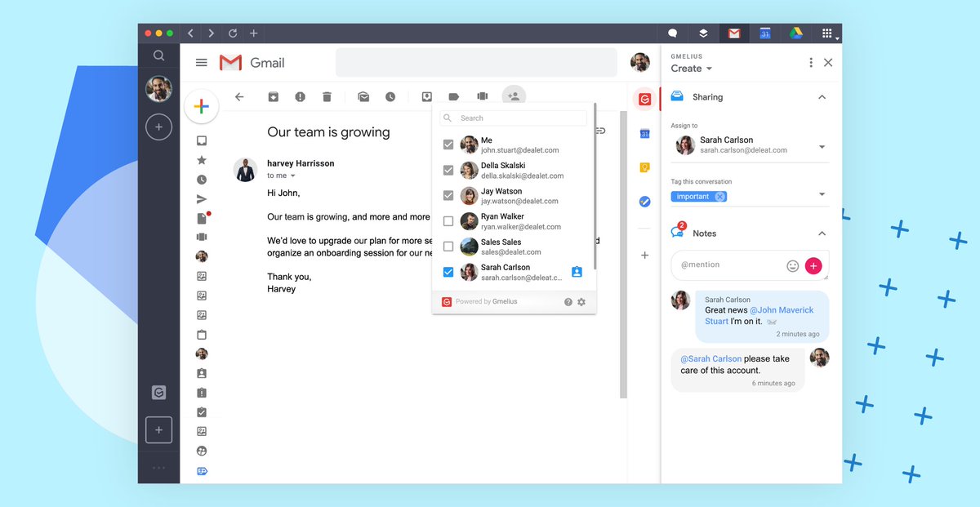Image resolution: width=980 pixels, height=507 pixels.
Task: Open help question mark in popup footer
Action: 568,302
